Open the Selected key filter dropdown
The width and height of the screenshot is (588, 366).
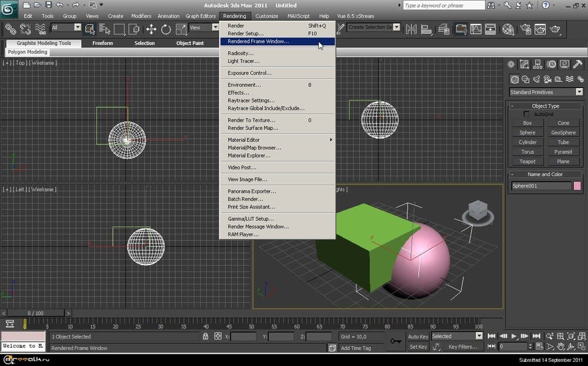(x=457, y=336)
